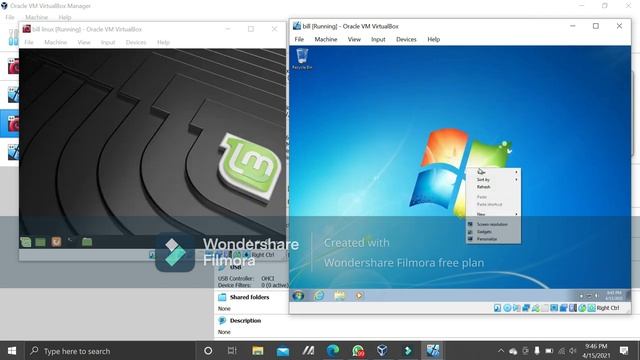This screenshot has width=640, height=360.
Task: Open Machine menu in VirtualBox Manager window
Action: click(36, 17)
